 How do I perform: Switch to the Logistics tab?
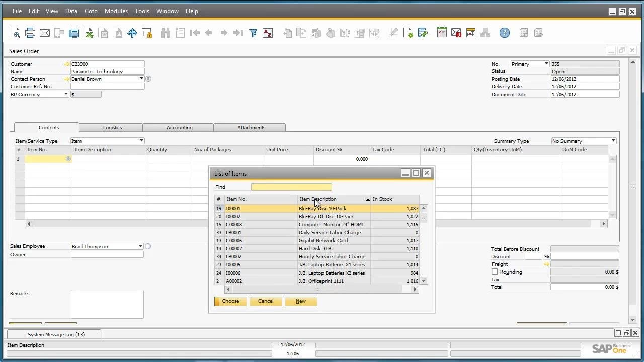click(113, 128)
